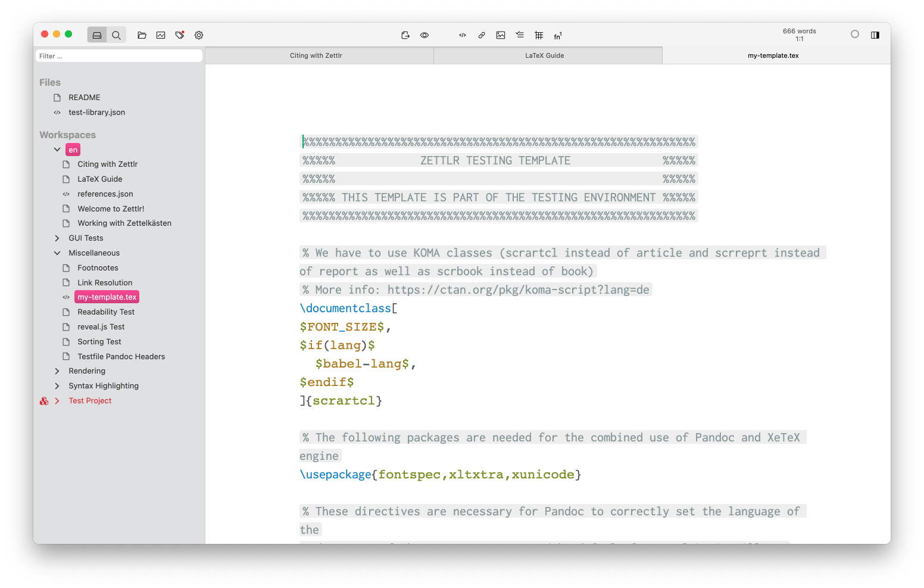Click inside the Filter field

click(118, 55)
